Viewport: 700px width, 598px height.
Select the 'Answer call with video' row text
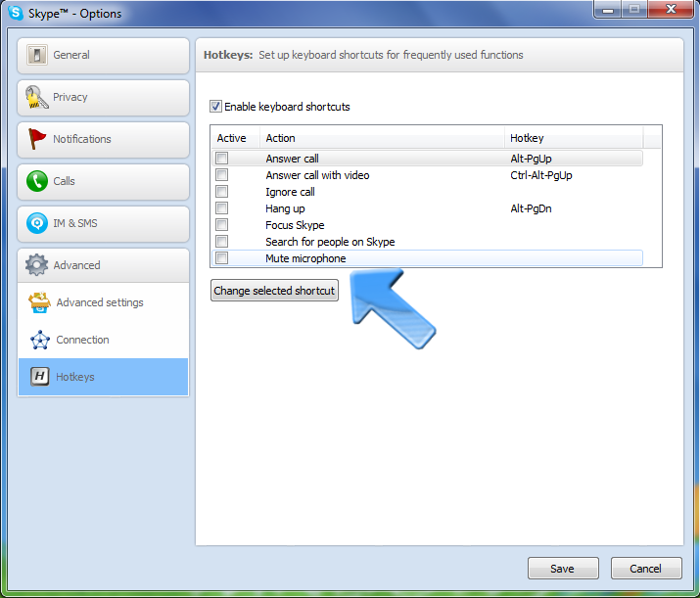click(317, 175)
